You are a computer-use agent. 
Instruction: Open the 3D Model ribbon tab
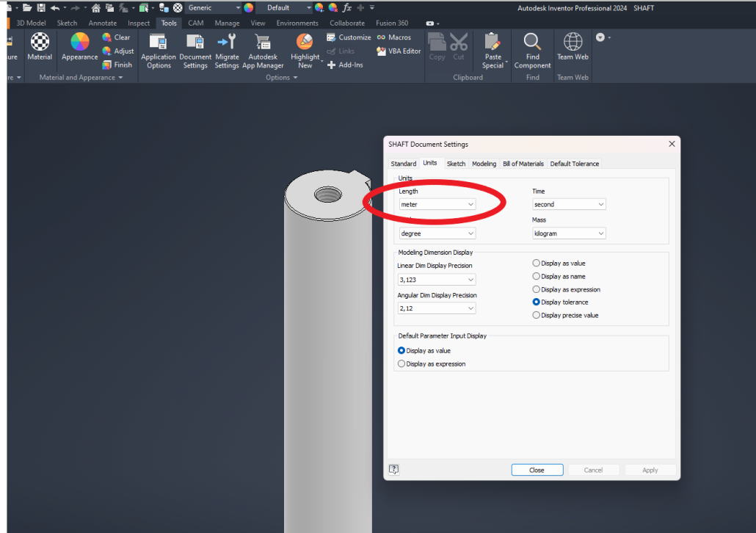click(x=31, y=23)
